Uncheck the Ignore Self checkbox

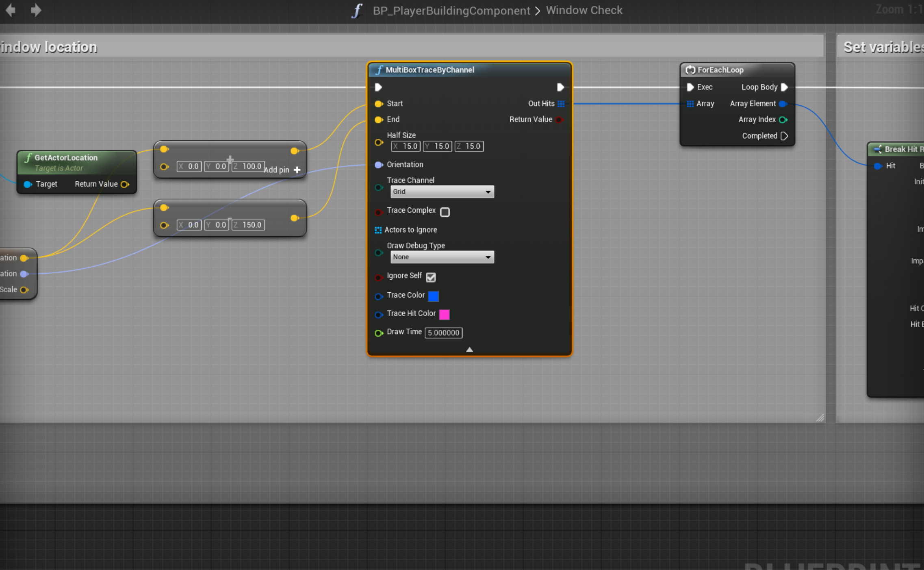tap(431, 277)
